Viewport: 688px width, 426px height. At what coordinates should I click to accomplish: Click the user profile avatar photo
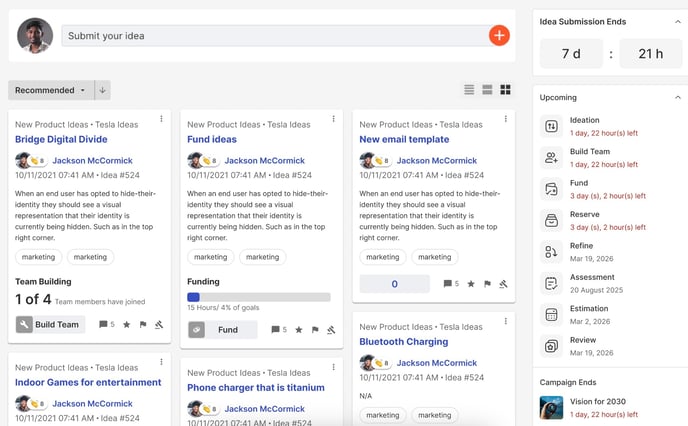point(35,36)
